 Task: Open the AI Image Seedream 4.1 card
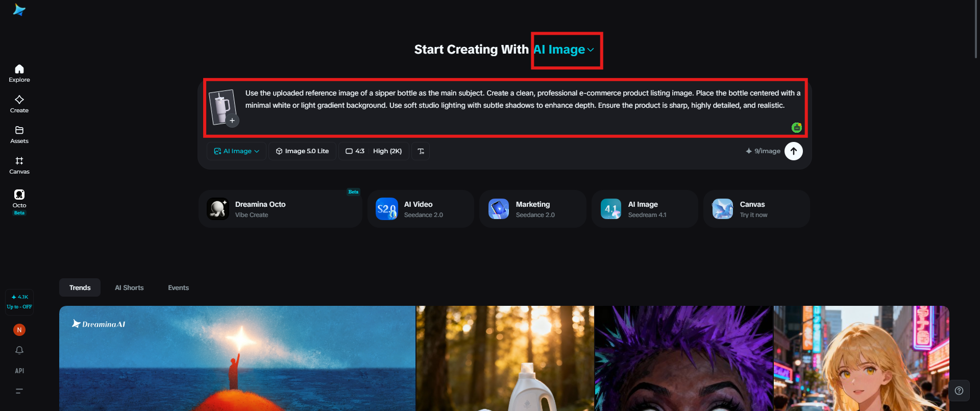[645, 209]
